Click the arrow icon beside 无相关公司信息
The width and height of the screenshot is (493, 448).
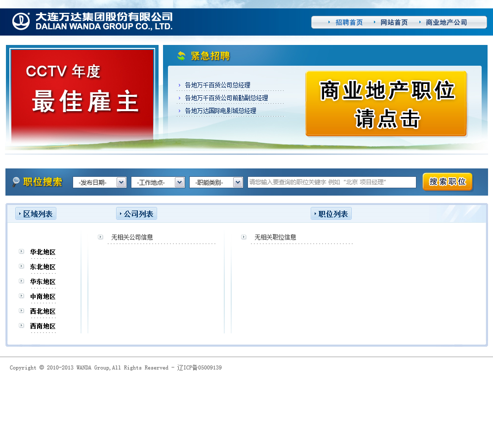[x=100, y=237]
